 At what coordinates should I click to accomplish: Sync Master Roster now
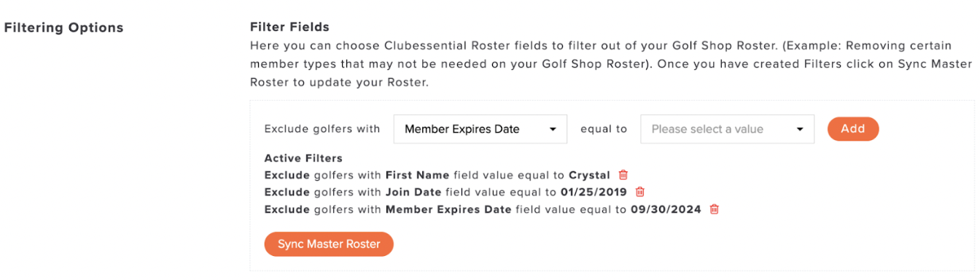click(329, 244)
